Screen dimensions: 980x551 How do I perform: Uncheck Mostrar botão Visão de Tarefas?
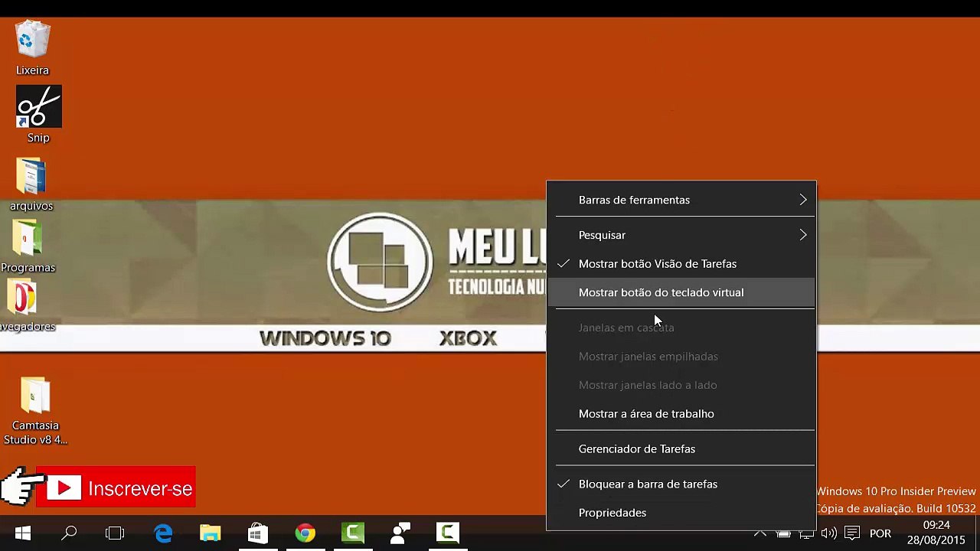pyautogui.click(x=681, y=264)
